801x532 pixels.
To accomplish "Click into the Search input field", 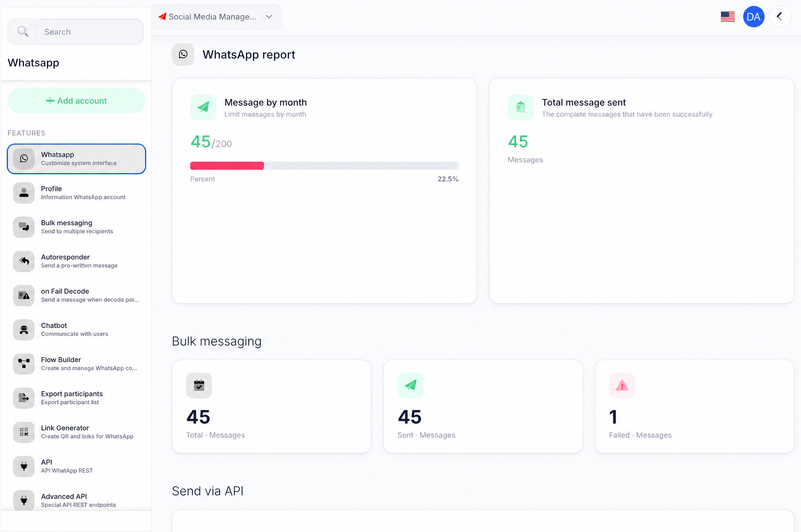I will 90,32.
